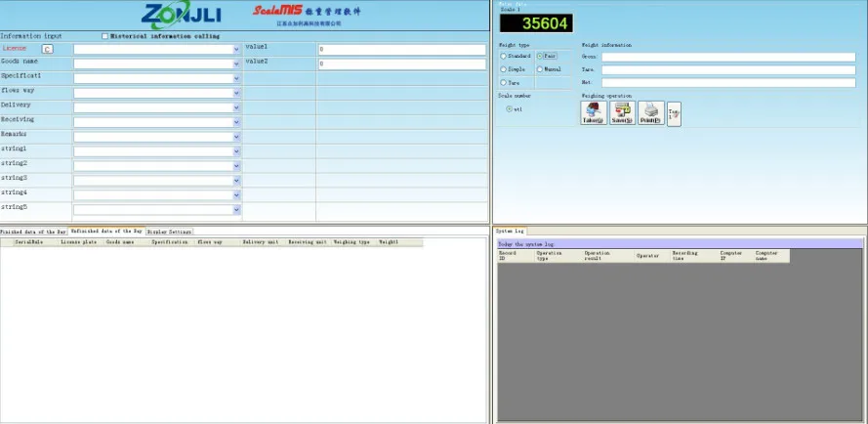Open the License dropdown list
868x424 pixels.
pos(235,49)
